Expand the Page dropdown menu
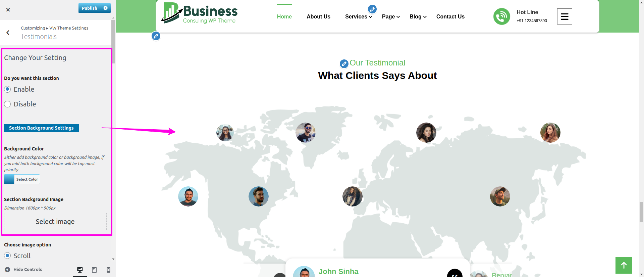 pos(391,17)
